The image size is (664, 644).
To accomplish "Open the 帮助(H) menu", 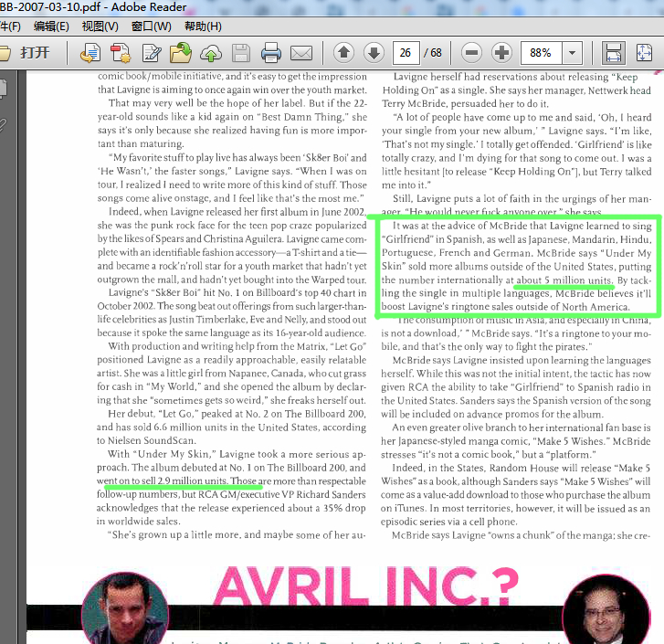I will click(x=203, y=26).
